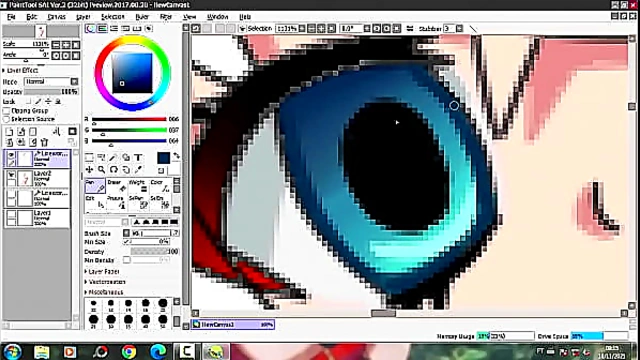The width and height of the screenshot is (640, 360).
Task: Click the canvas horizontal scrollbar thumb
Action: click(383, 313)
